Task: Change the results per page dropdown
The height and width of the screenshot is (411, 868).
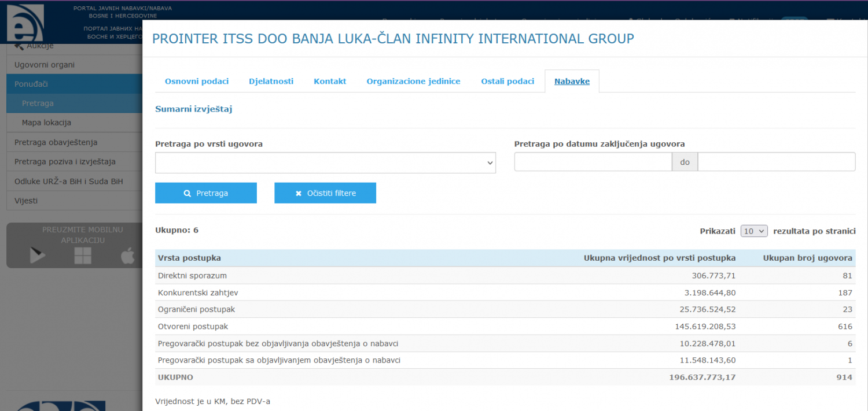Action: coord(754,231)
